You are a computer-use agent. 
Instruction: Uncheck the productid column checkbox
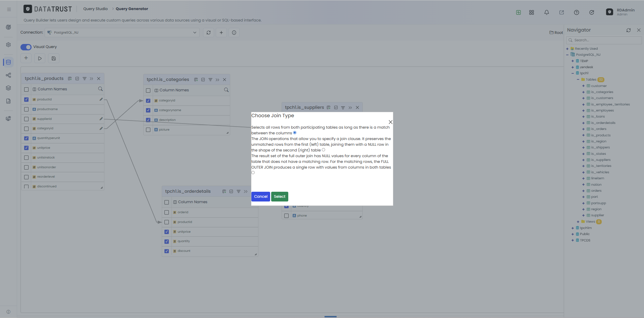click(x=26, y=99)
